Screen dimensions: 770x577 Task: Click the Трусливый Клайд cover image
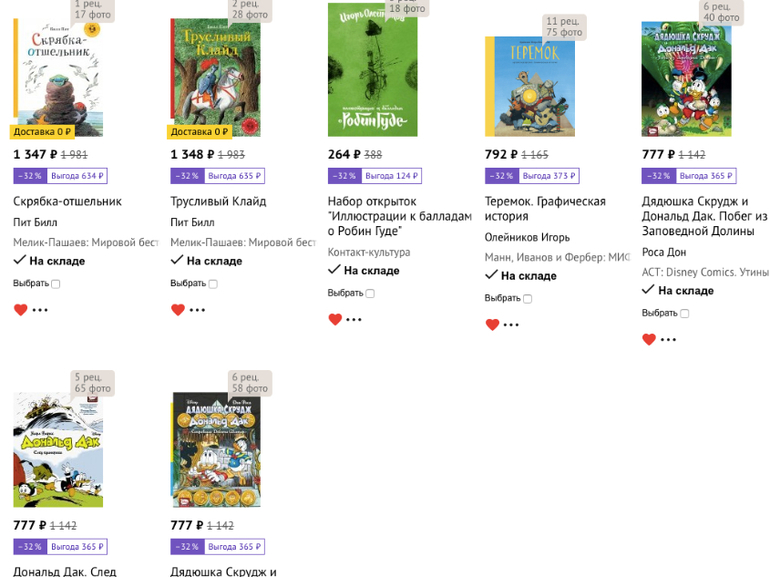coord(215,77)
